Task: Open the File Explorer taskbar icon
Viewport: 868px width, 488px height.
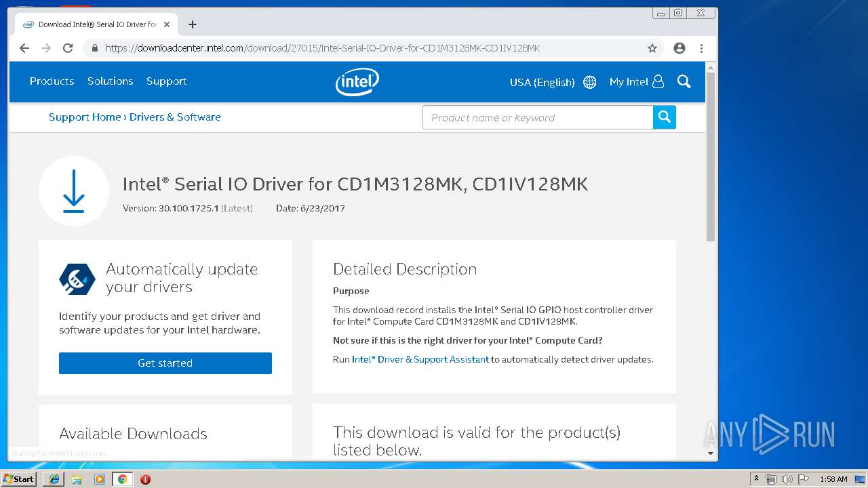Action: (77, 479)
